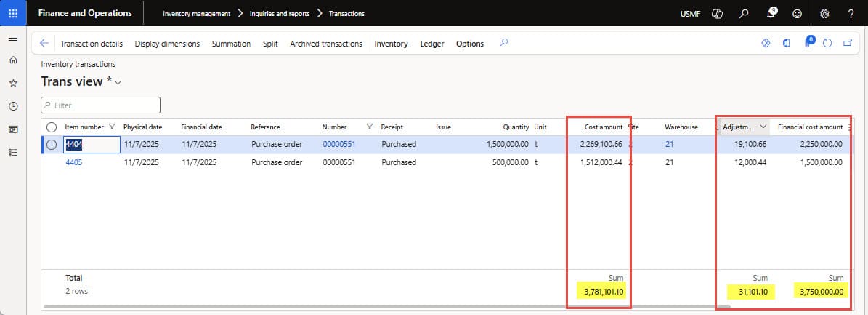Open the Adjustment column header dropdown
868x315 pixels.
763,127
